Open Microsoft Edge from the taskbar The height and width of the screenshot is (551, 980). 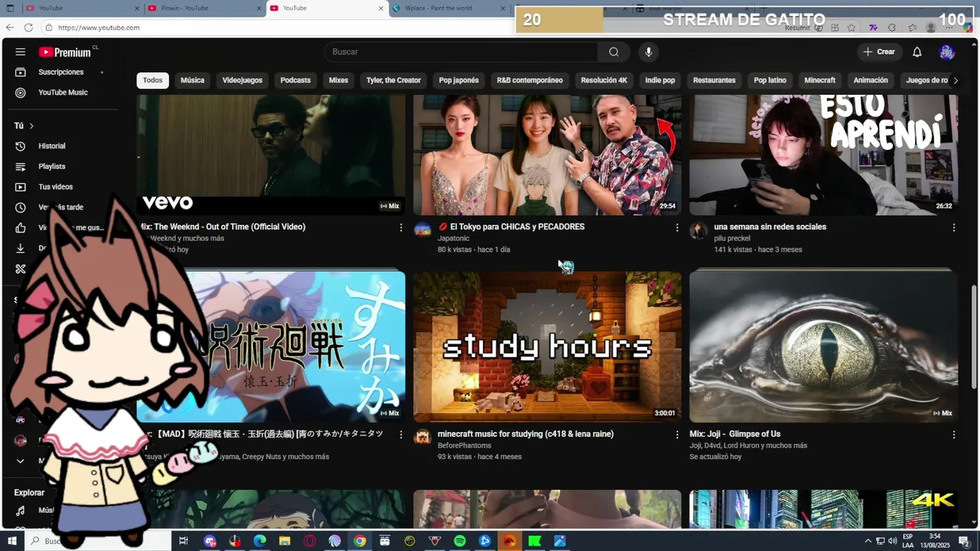pyautogui.click(x=260, y=541)
